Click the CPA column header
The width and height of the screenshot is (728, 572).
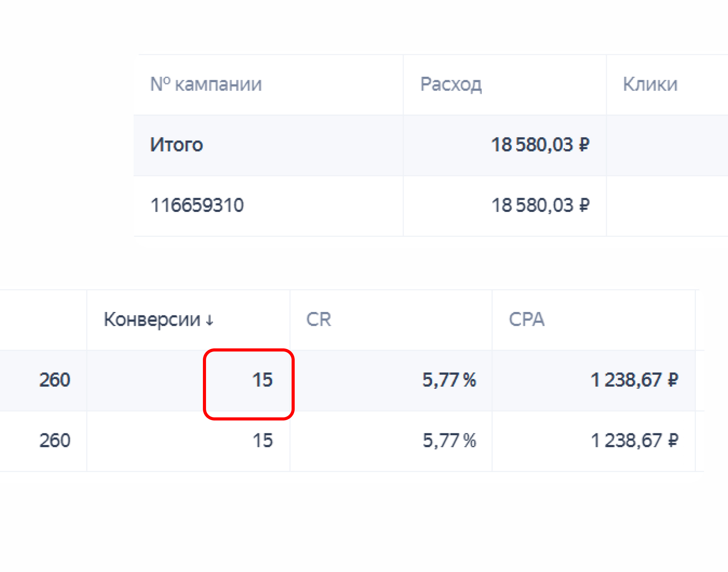coord(526,320)
